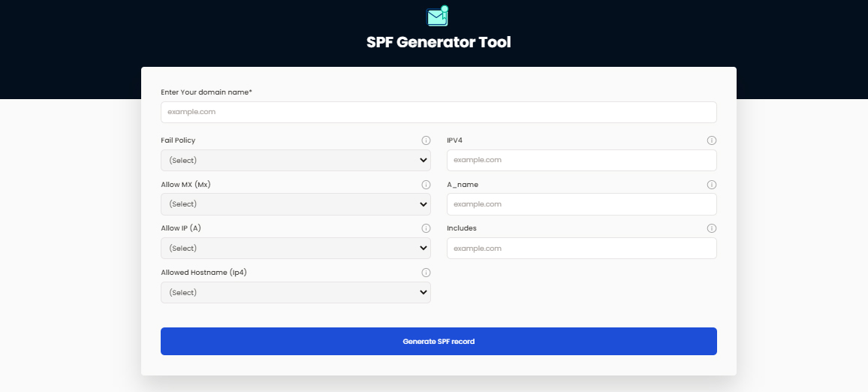Click info icon beside Allowed Hostname (Ip4)
This screenshot has width=868, height=392.
tap(426, 273)
